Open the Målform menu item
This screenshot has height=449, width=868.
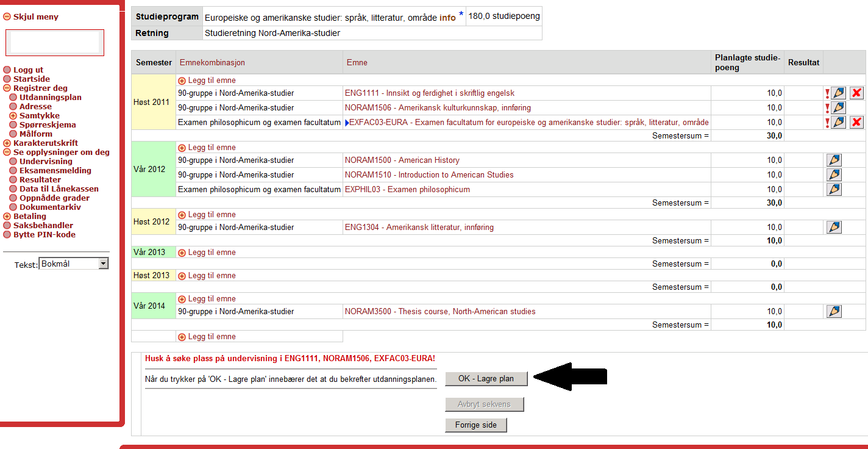(x=36, y=134)
